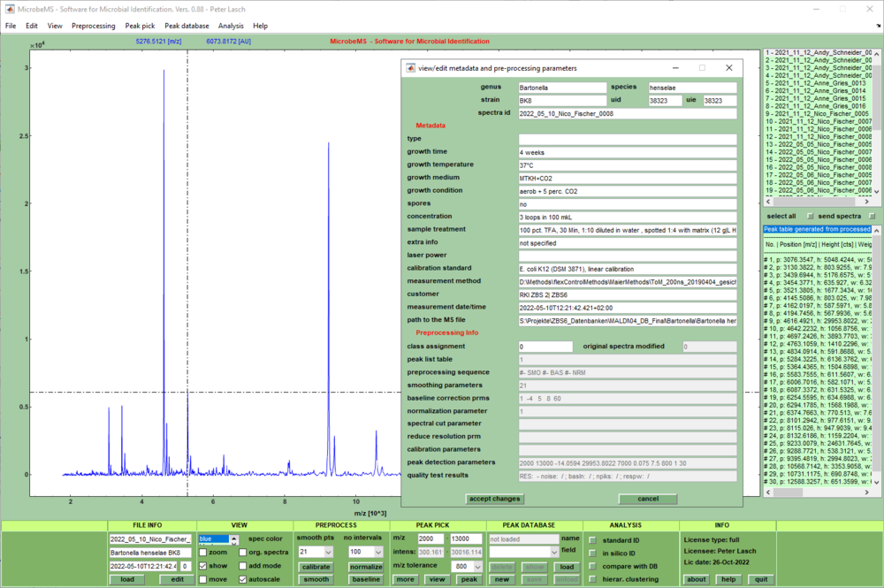Screen dimensions: 884x588
Task: Toggle autoscale in the View panel
Action: coord(244,579)
